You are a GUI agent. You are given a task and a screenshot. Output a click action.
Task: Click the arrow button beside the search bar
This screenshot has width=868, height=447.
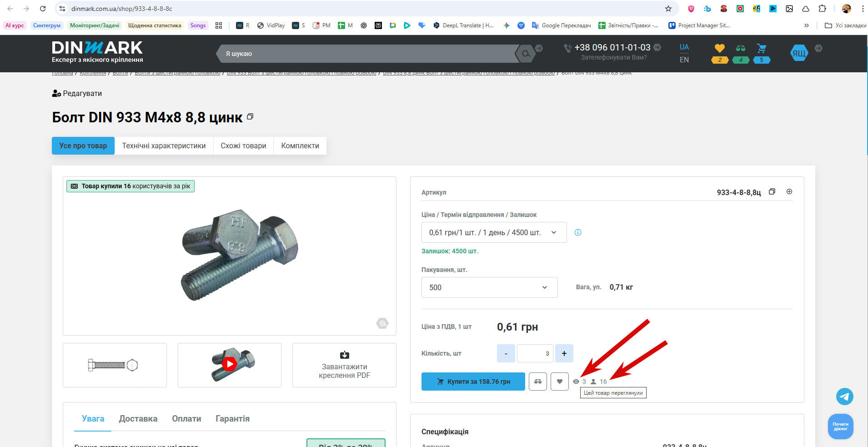tap(539, 48)
